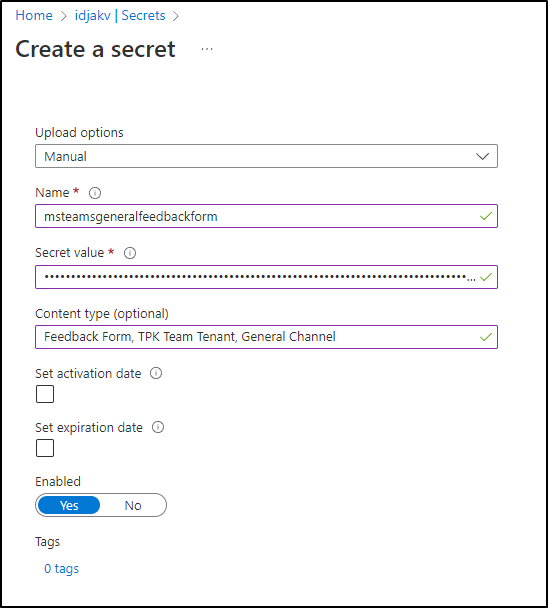Click into the Secret value input field
Screen dimensions: 548x608
pos(266,277)
